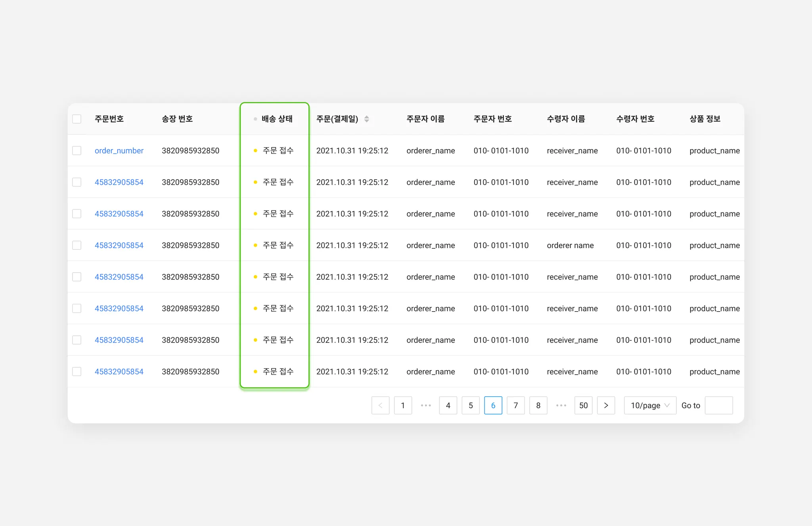Toggle the select-all checkbox in table header

coord(77,119)
